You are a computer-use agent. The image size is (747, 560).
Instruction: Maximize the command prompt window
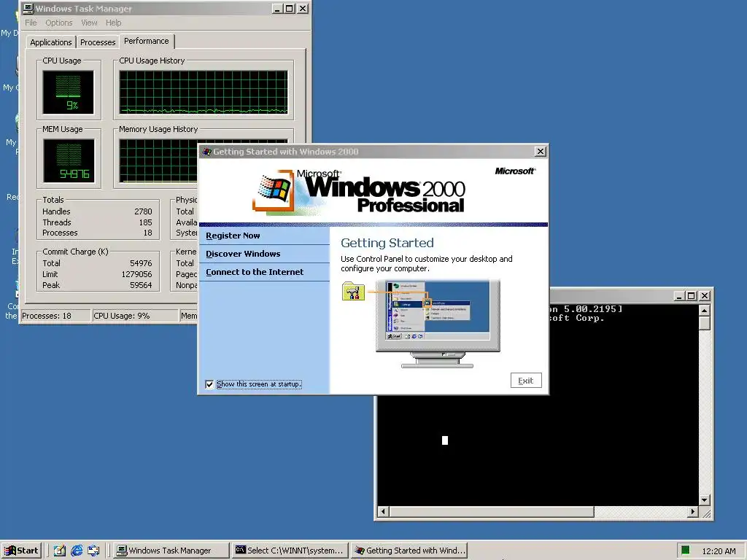pyautogui.click(x=692, y=296)
